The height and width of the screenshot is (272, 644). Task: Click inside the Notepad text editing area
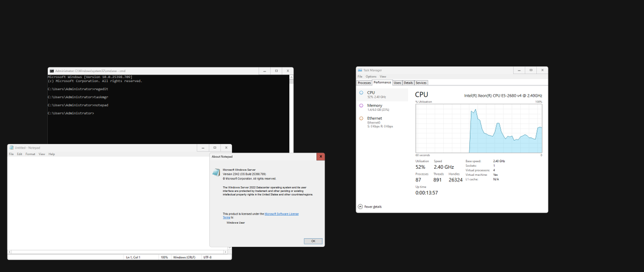click(x=107, y=203)
